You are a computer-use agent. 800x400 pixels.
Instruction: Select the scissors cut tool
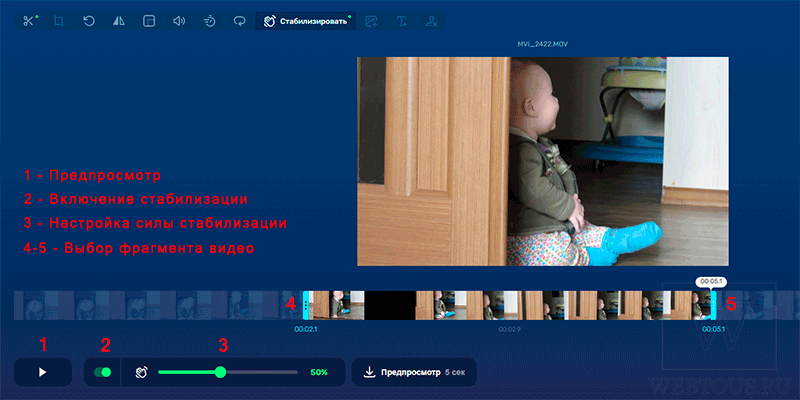[x=29, y=21]
